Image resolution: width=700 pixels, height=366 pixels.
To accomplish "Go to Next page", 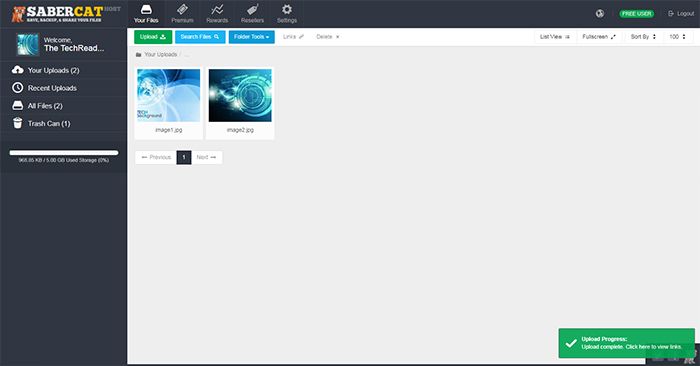I will point(207,157).
